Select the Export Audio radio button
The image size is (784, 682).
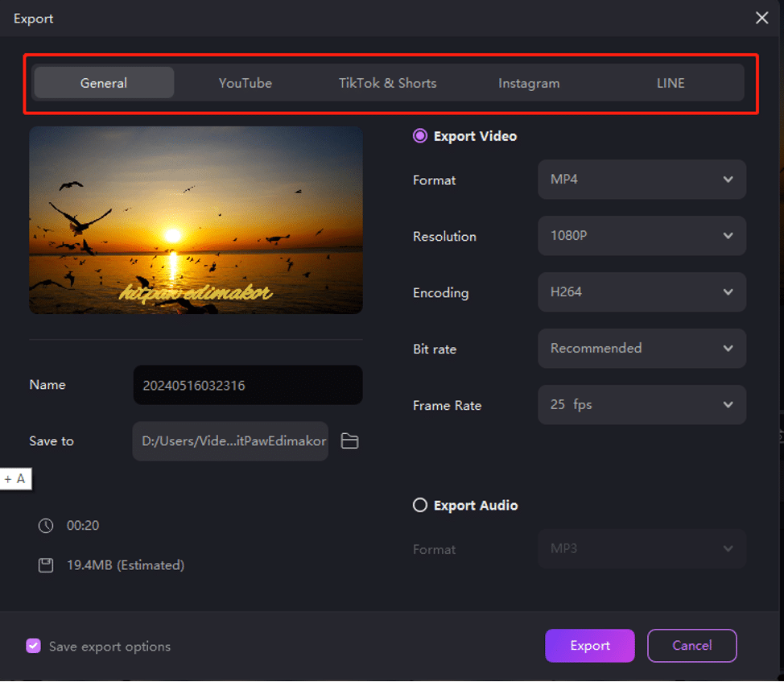420,506
